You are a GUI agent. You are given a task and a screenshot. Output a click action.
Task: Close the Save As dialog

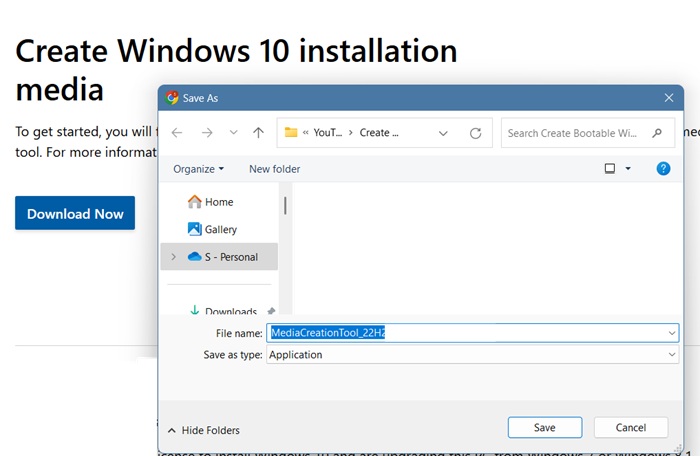tap(669, 98)
